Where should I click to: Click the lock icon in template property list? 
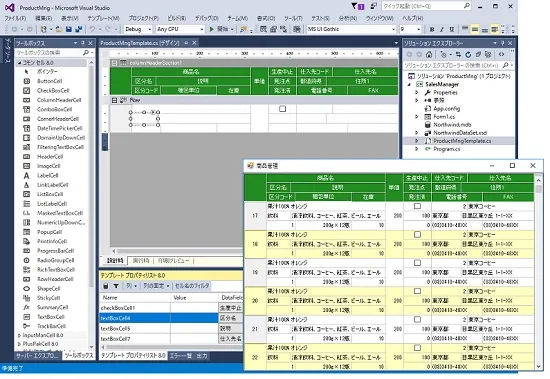pyautogui.click(x=106, y=286)
